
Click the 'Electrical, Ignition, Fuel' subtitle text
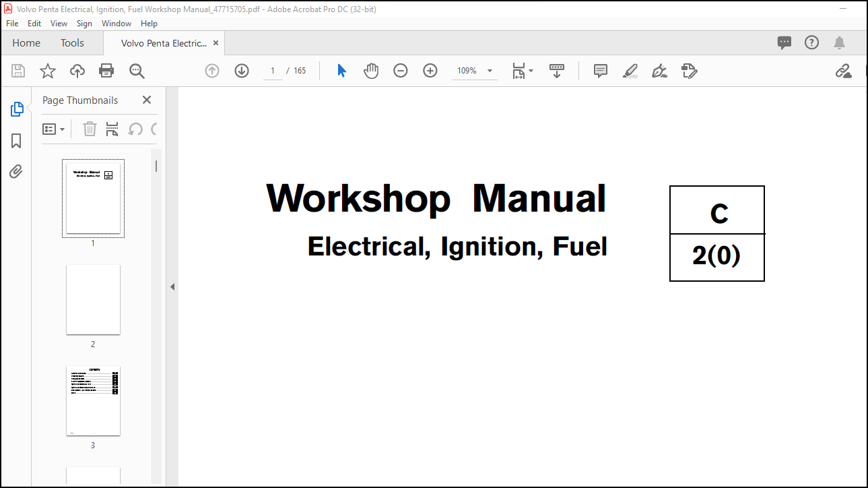(x=457, y=247)
